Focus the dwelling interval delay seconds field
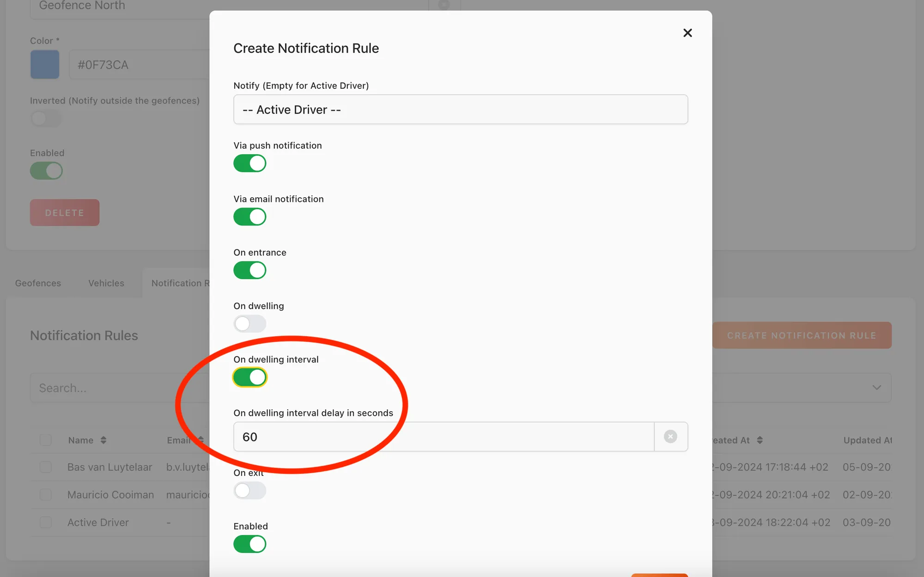This screenshot has height=577, width=924. click(444, 437)
